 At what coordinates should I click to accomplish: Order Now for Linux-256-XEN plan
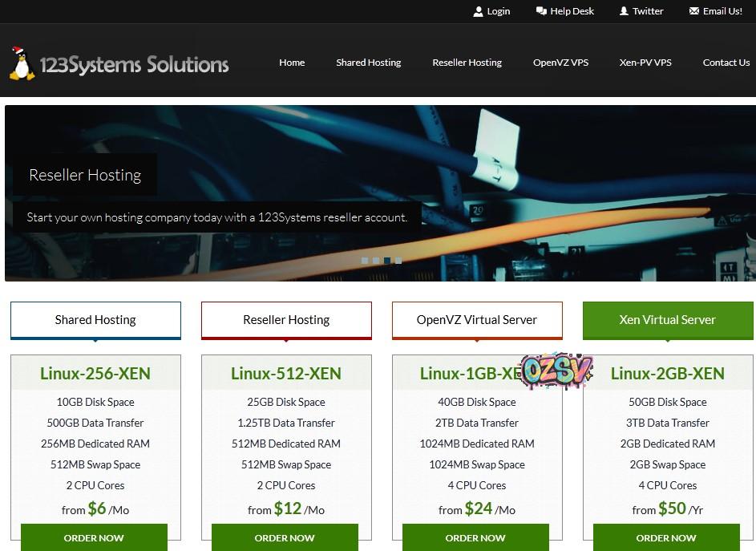[x=94, y=537]
